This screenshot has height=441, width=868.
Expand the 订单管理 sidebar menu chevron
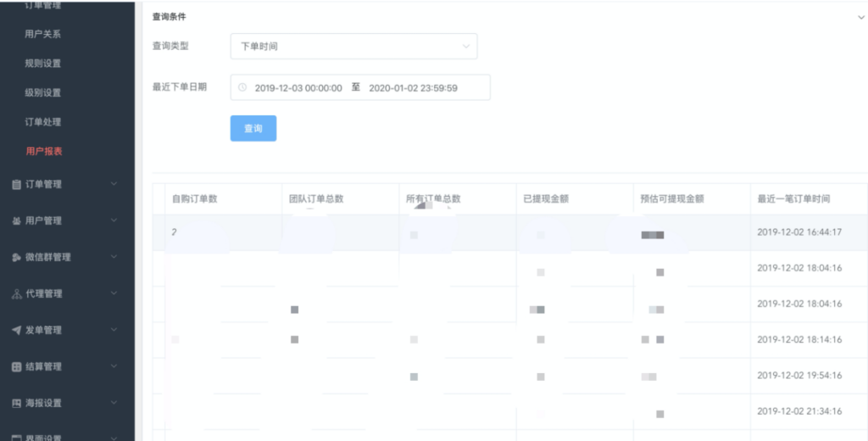tap(114, 184)
